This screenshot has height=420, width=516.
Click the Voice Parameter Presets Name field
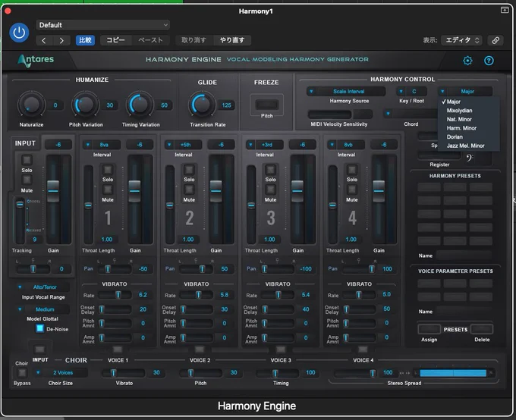464,311
